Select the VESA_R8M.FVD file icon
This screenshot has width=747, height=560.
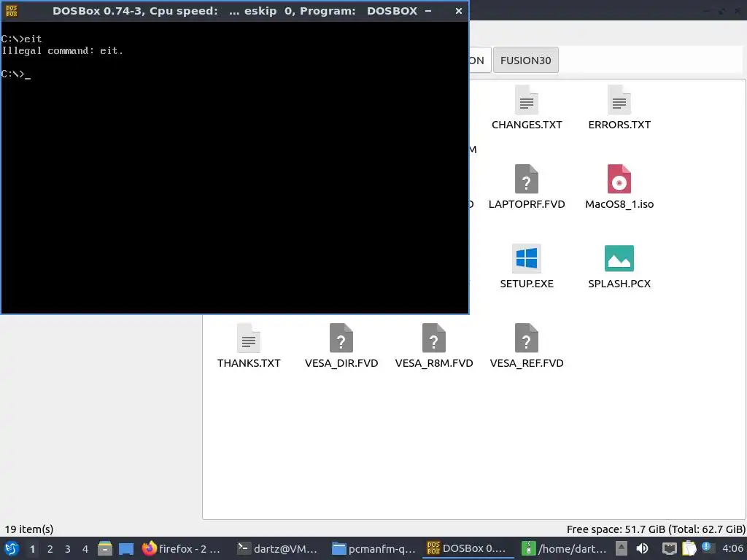tap(433, 338)
